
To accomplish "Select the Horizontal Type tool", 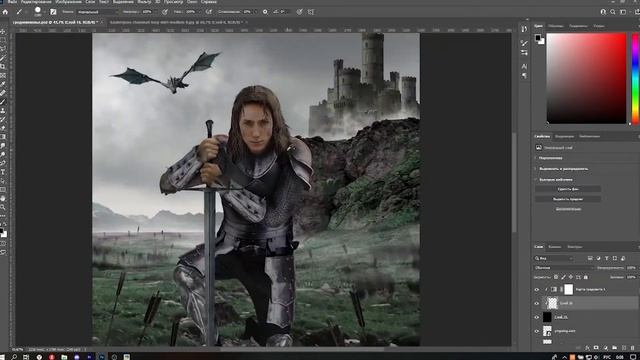I will pos(3,172).
